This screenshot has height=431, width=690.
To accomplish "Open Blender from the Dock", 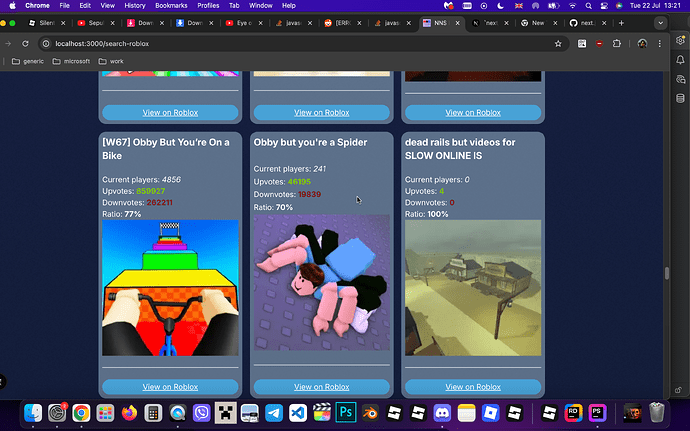I will coord(370,413).
